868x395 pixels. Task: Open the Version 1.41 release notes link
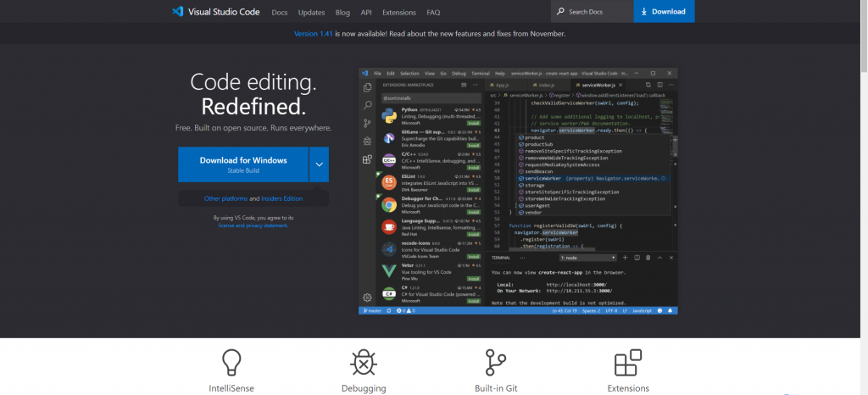click(314, 33)
